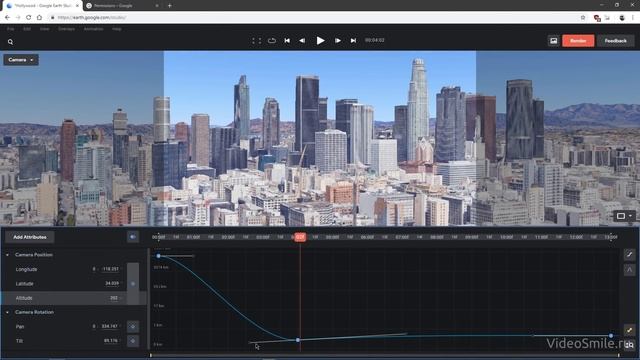This screenshot has height=360, width=640.
Task: Click the red Render button
Action: (578, 41)
